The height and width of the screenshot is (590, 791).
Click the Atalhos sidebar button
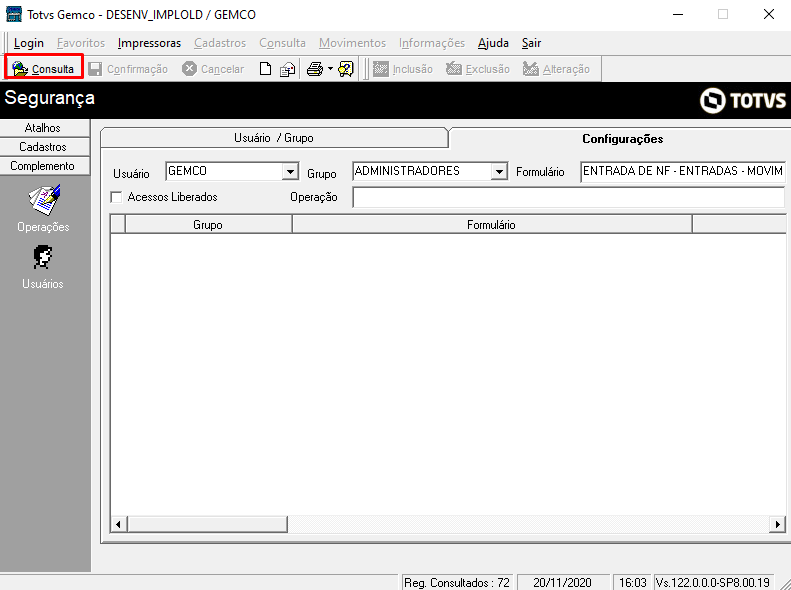[44, 128]
